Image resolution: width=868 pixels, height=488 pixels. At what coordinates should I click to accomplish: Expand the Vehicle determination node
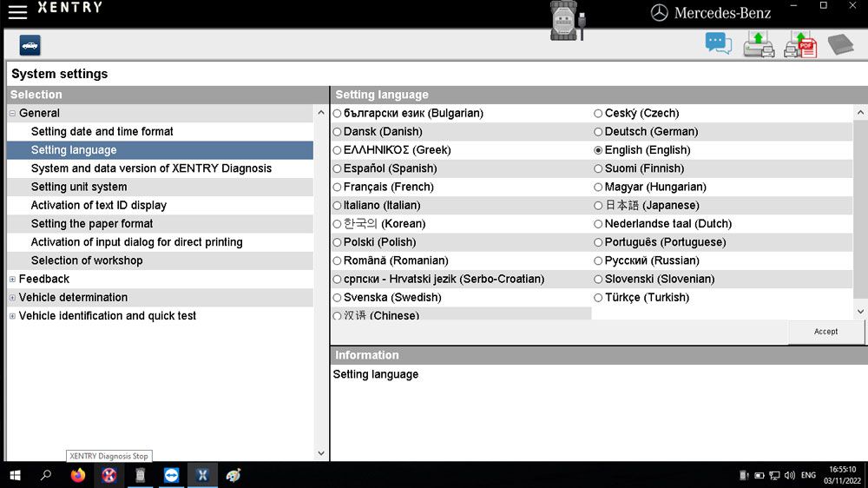(x=12, y=298)
